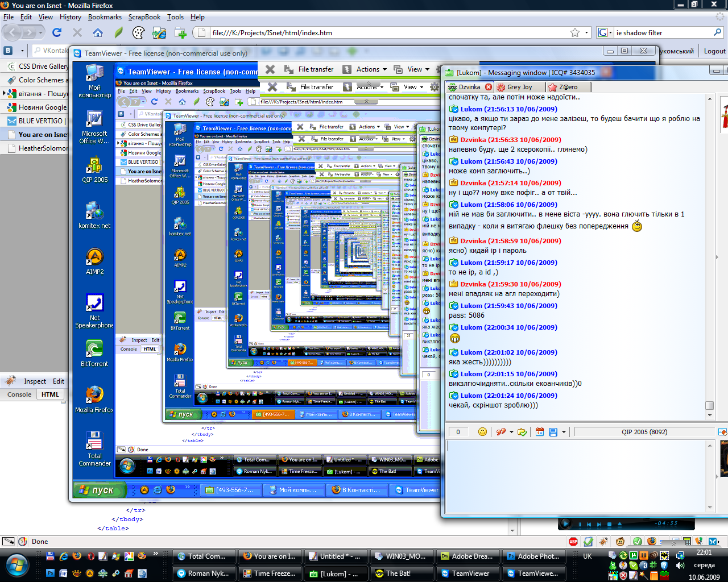Screen dimensions: 728x582
Task: Click the floppy save icon in QIP toolbar
Action: (x=553, y=432)
